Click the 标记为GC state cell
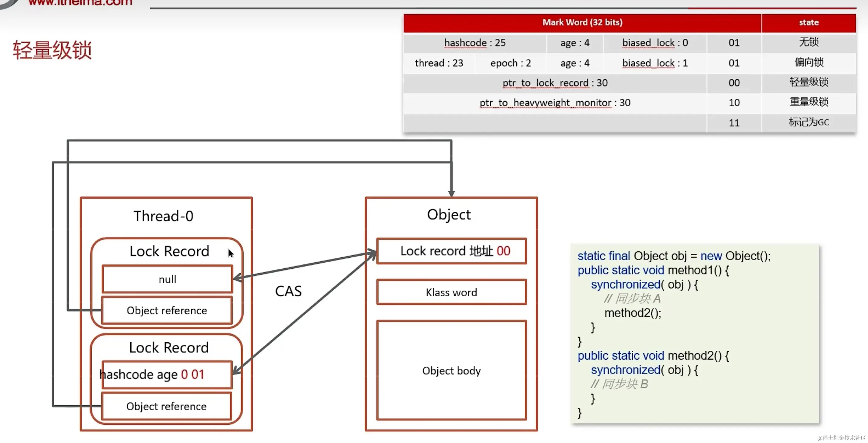 (809, 122)
